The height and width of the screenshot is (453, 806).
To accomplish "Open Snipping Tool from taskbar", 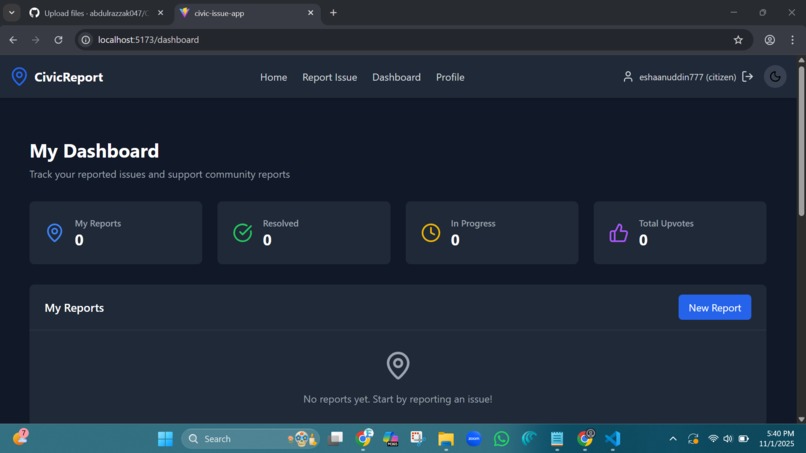I will point(417,439).
